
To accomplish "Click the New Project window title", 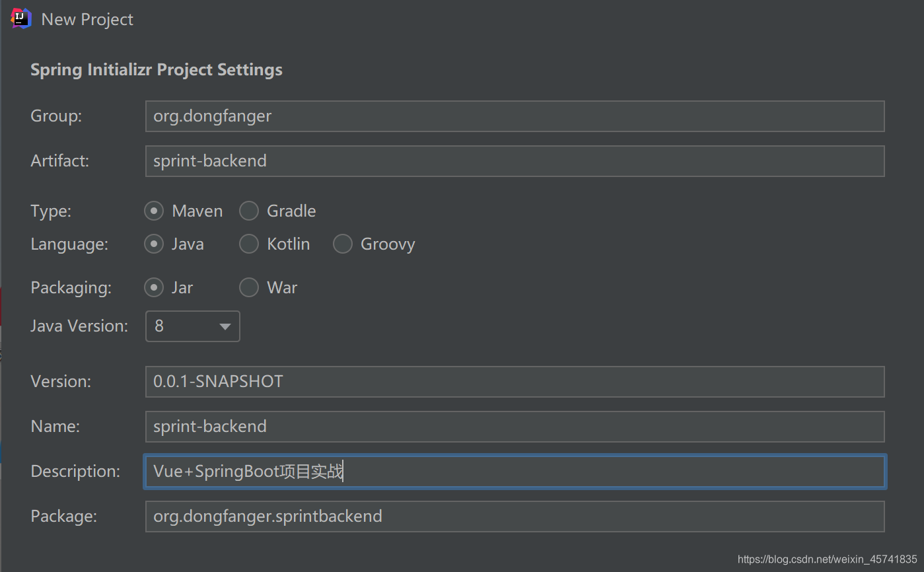I will (87, 20).
